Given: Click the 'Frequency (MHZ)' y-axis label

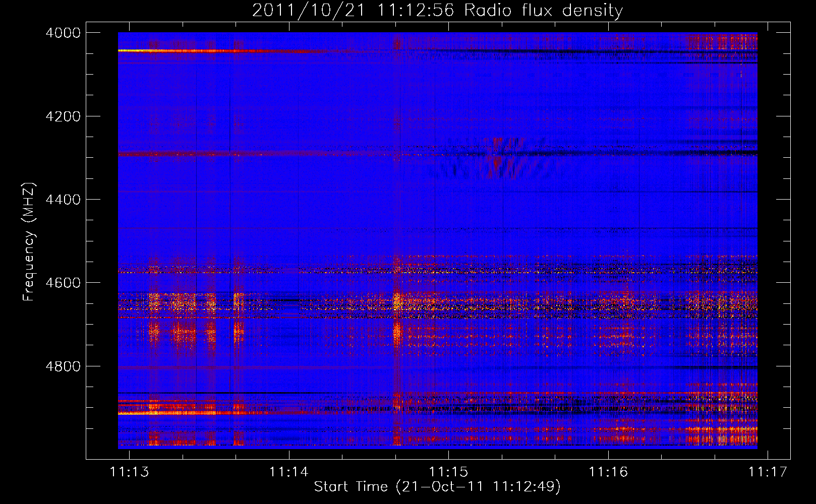Looking at the screenshot, I should [x=29, y=242].
